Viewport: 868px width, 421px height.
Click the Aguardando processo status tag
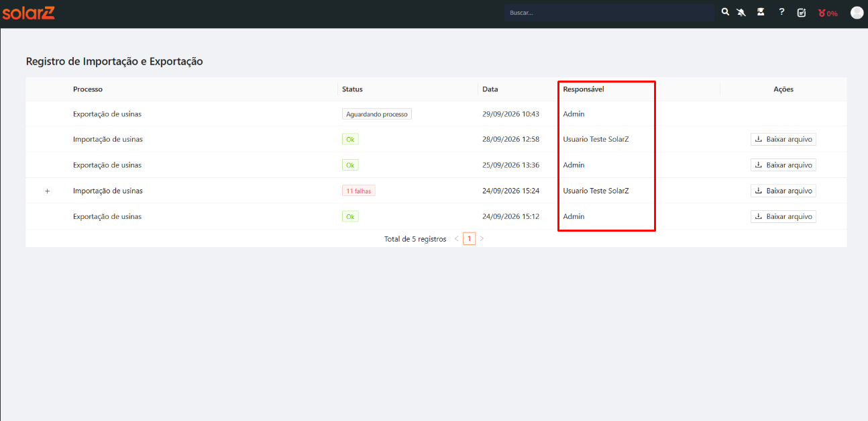(377, 114)
